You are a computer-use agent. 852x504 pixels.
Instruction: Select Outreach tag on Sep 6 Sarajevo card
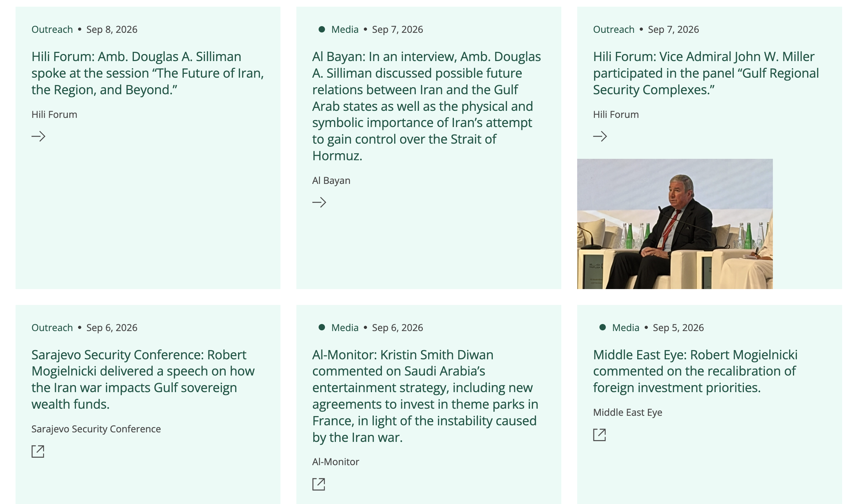coord(52,328)
